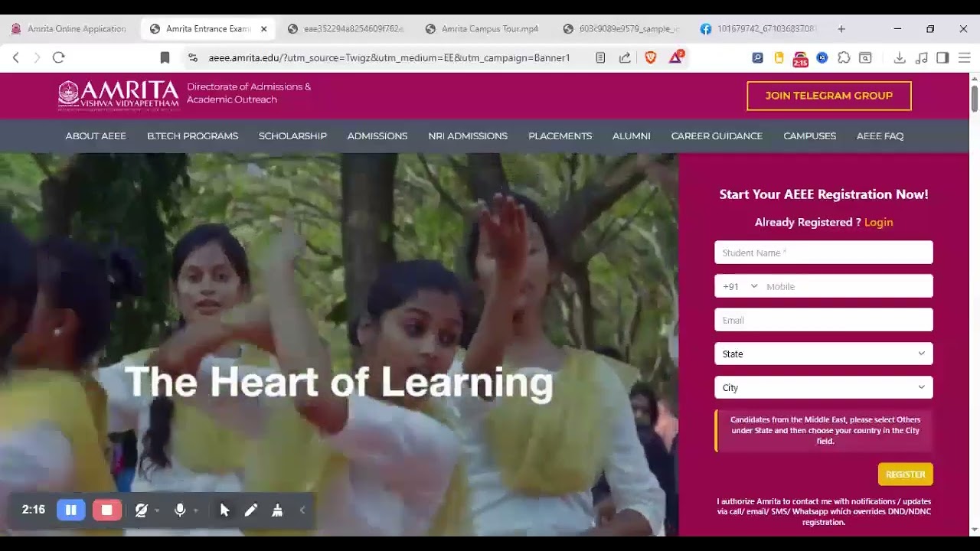Select the mouse pointer tool in recorder bar

point(224,510)
